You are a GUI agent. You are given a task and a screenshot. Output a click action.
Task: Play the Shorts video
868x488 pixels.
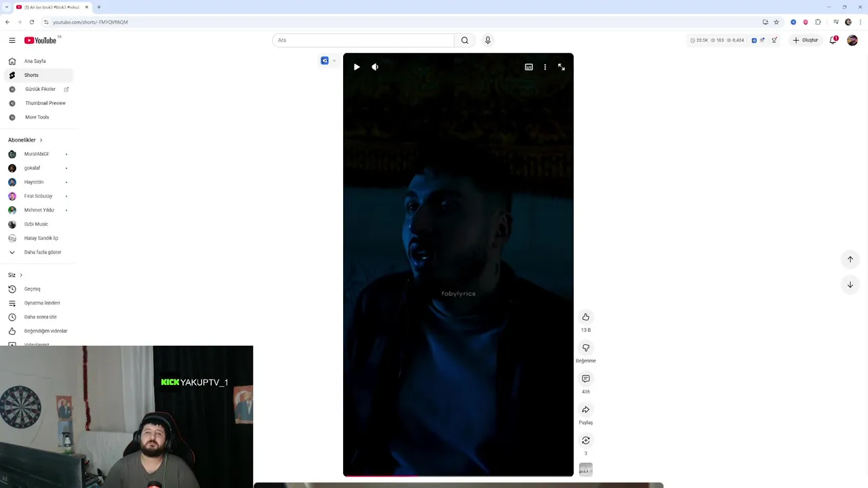[x=357, y=67]
